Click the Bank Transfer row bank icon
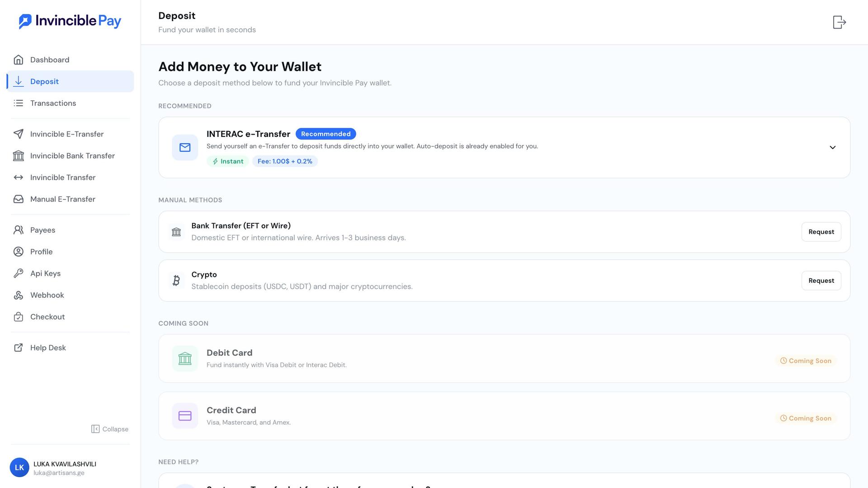 [176, 232]
